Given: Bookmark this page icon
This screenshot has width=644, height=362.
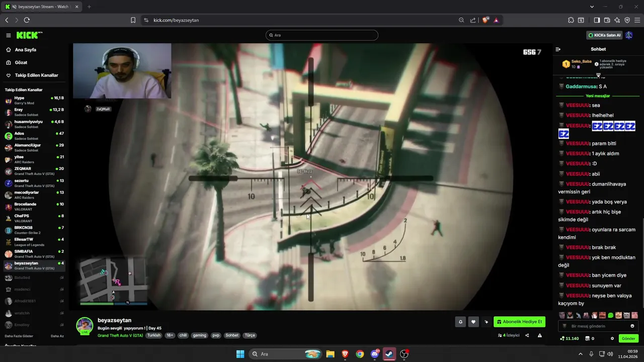Looking at the screenshot, I should (x=133, y=20).
